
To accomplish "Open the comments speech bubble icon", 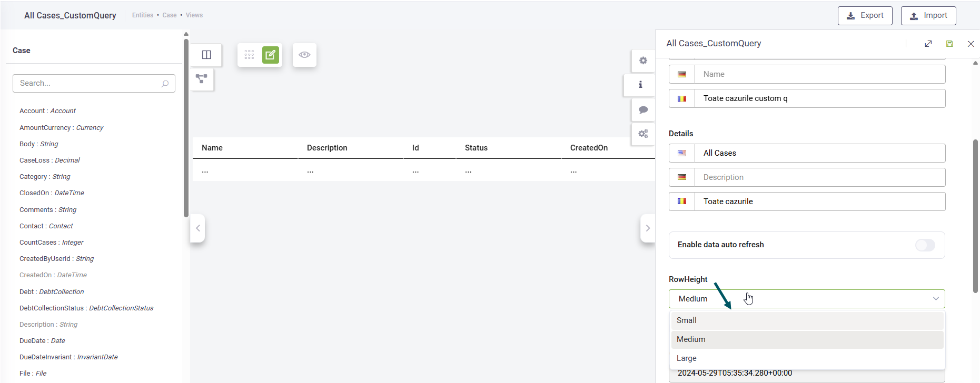I will coord(643,110).
